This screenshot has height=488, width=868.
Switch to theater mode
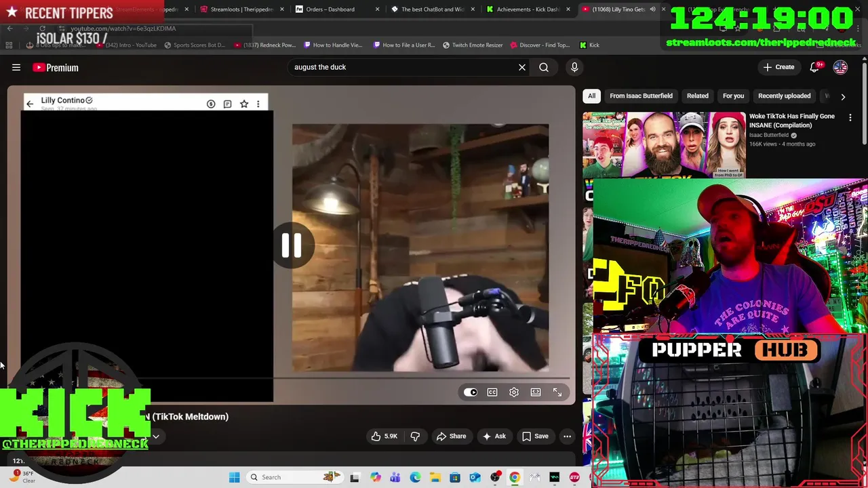point(536,392)
